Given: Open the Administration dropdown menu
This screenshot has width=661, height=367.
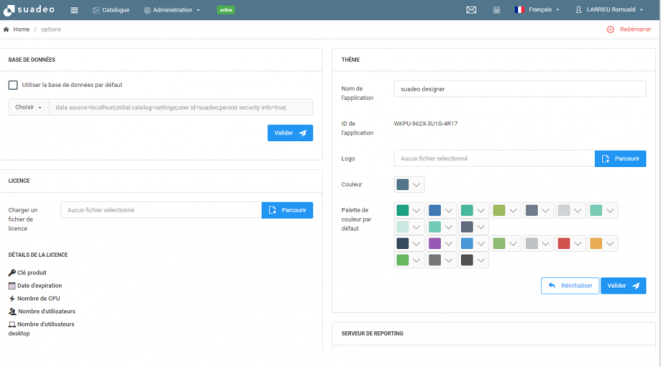Looking at the screenshot, I should pyautogui.click(x=172, y=10).
